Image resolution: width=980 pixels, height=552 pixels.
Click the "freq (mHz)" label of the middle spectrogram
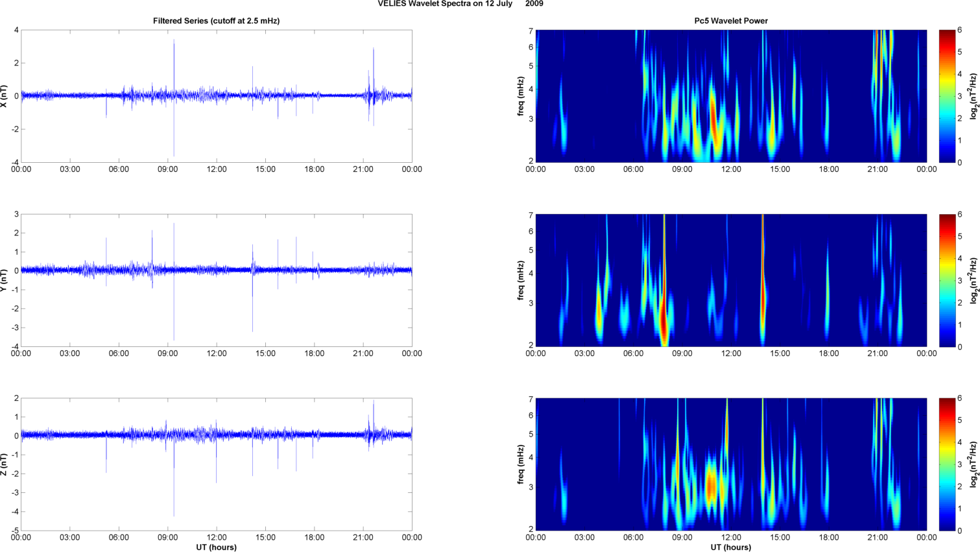click(521, 280)
